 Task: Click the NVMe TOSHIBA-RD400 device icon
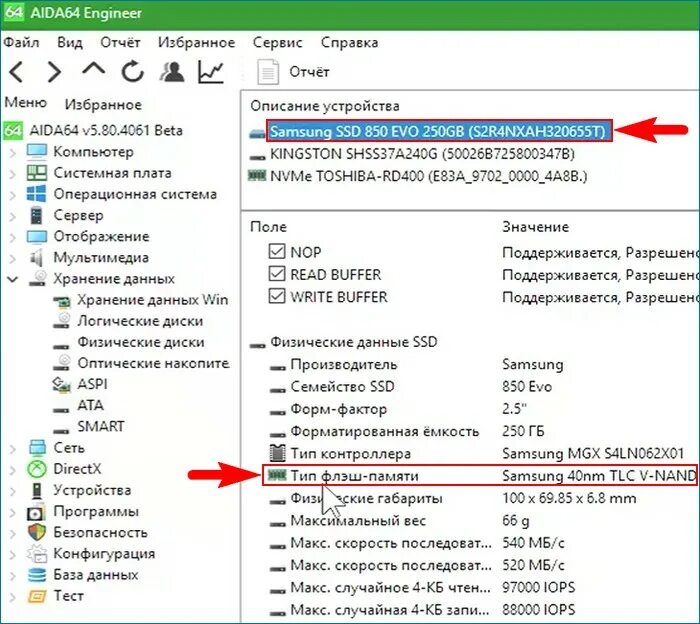coord(257,176)
